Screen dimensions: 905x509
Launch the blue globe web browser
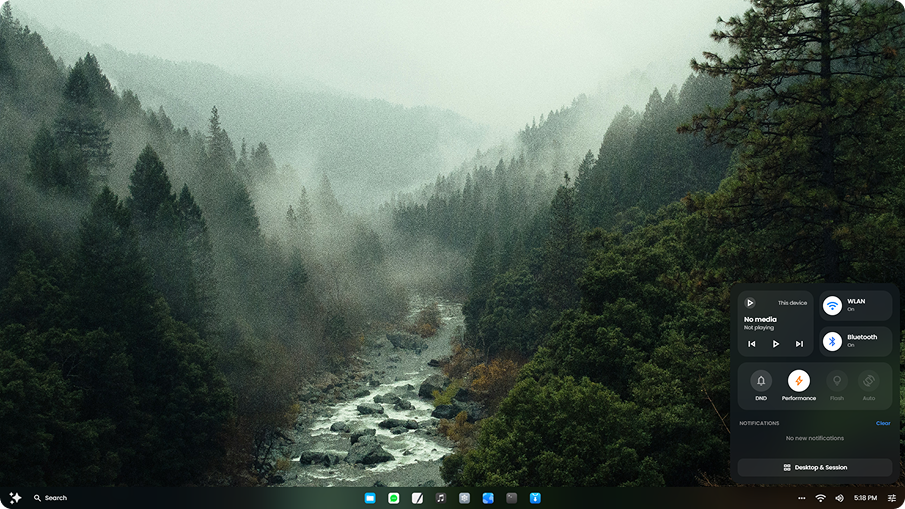[488, 498]
